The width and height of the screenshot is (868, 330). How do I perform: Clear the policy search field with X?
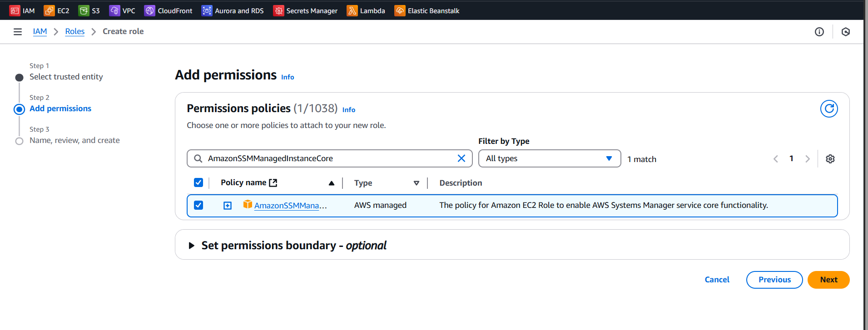pos(461,158)
